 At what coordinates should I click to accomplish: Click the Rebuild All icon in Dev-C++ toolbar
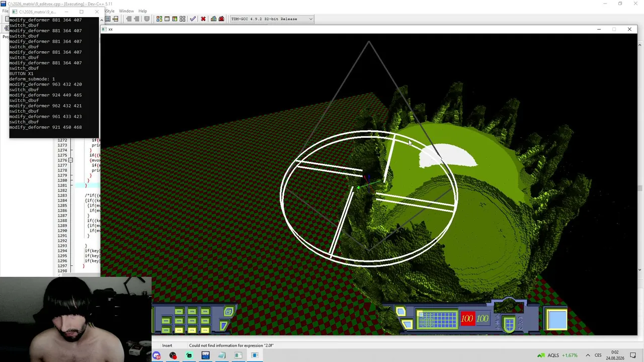coord(183,19)
